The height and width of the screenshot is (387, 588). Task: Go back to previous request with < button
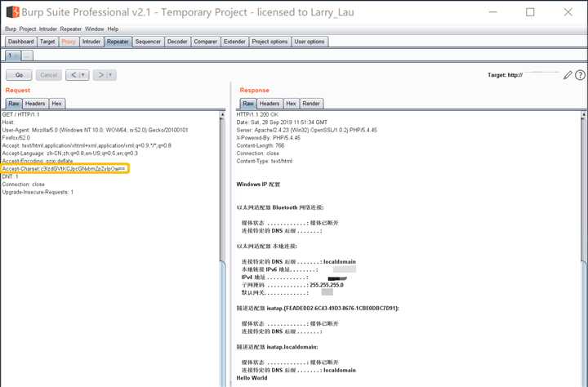pyautogui.click(x=73, y=75)
